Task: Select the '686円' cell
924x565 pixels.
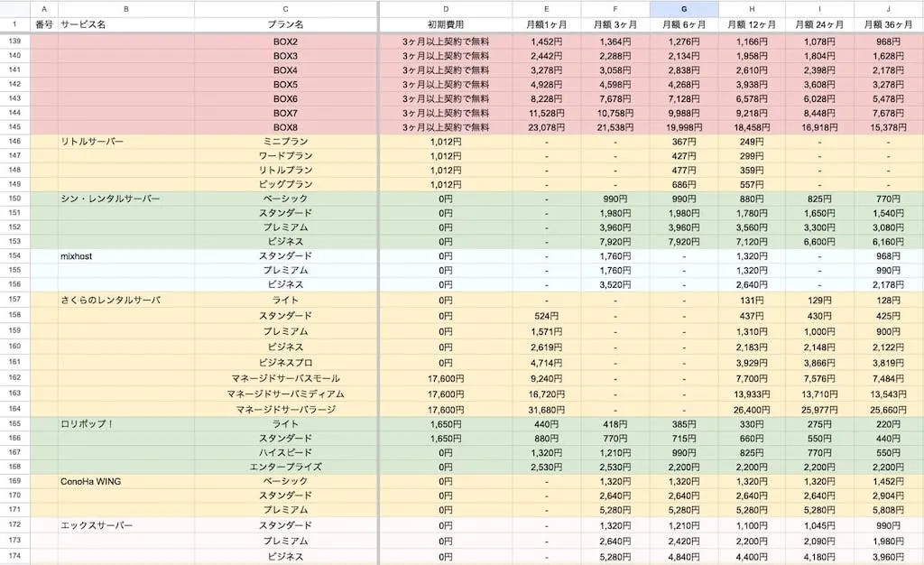Action: coord(684,184)
